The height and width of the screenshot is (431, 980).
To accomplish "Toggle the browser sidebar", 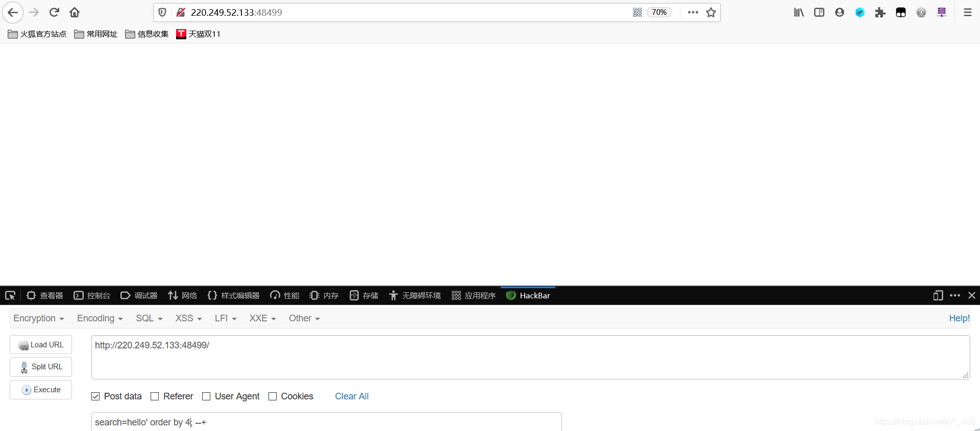I will click(x=819, y=12).
